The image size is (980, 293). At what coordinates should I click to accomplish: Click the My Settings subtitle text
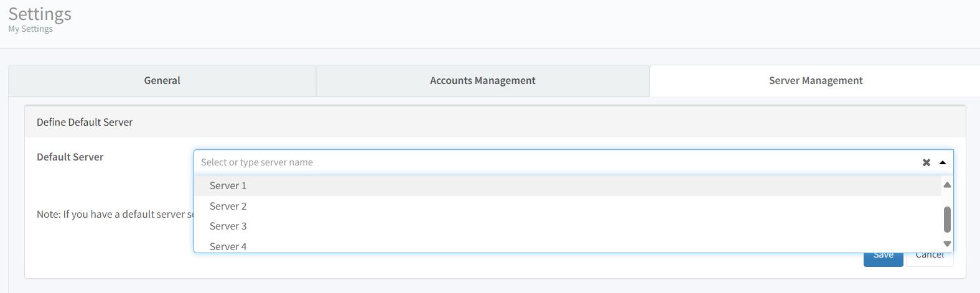[x=30, y=29]
